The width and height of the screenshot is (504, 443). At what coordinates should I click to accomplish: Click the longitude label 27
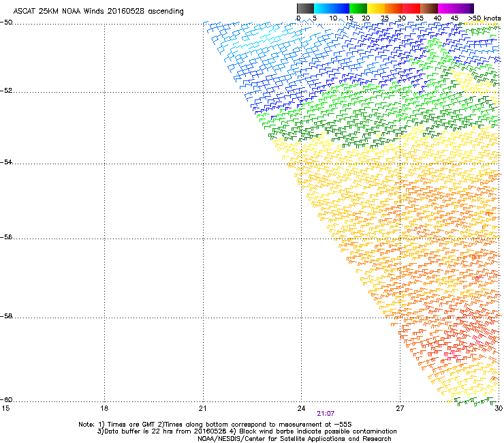pos(400,408)
